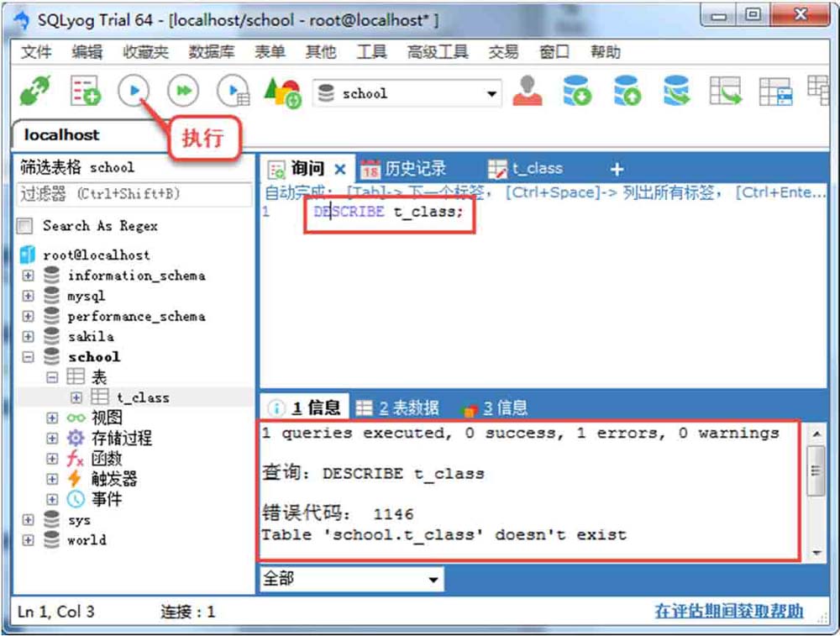
Task: Click the triggers lightning icon
Action: click(x=75, y=479)
